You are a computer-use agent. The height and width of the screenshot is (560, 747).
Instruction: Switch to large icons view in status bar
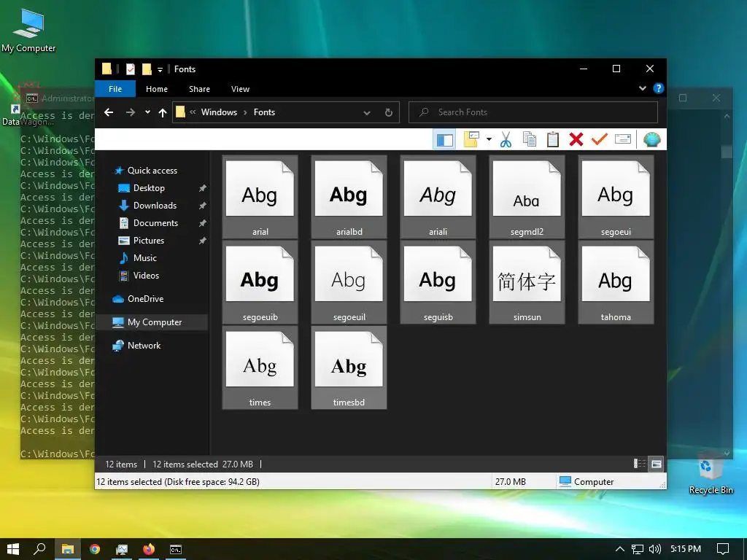point(657,464)
